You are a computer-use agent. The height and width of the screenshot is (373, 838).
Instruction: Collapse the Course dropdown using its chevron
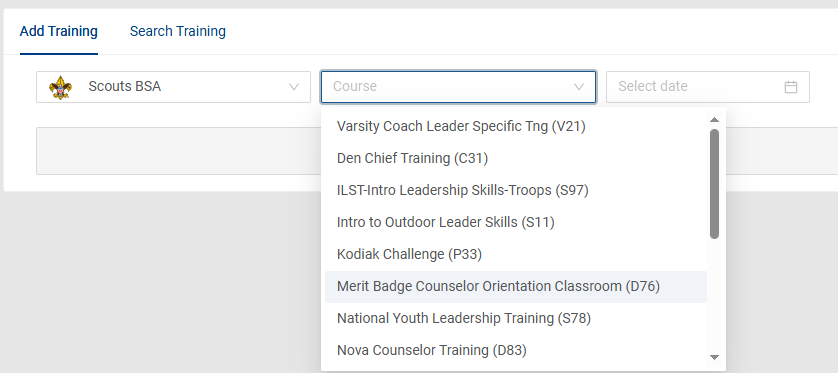click(579, 87)
